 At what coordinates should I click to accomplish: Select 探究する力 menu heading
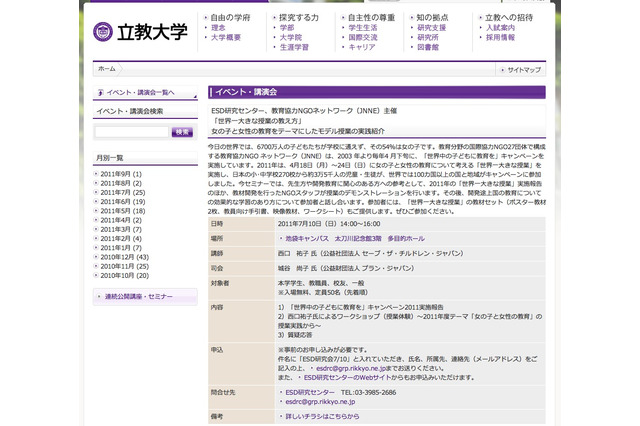pos(299,18)
